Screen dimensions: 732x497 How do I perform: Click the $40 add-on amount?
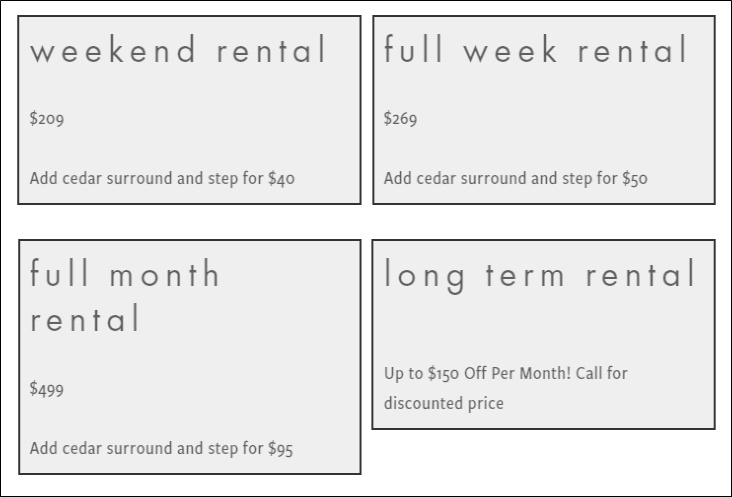tap(282, 179)
